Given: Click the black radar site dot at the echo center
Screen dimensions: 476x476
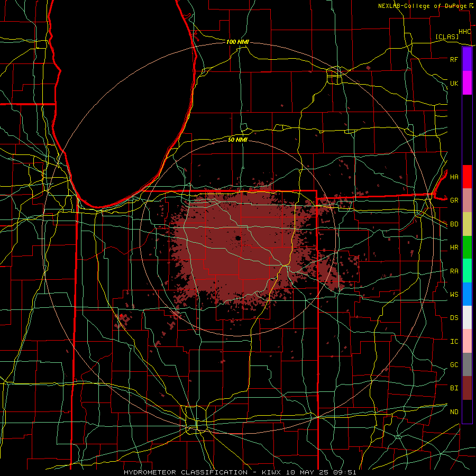Looking at the screenshot, I should pos(238,238).
